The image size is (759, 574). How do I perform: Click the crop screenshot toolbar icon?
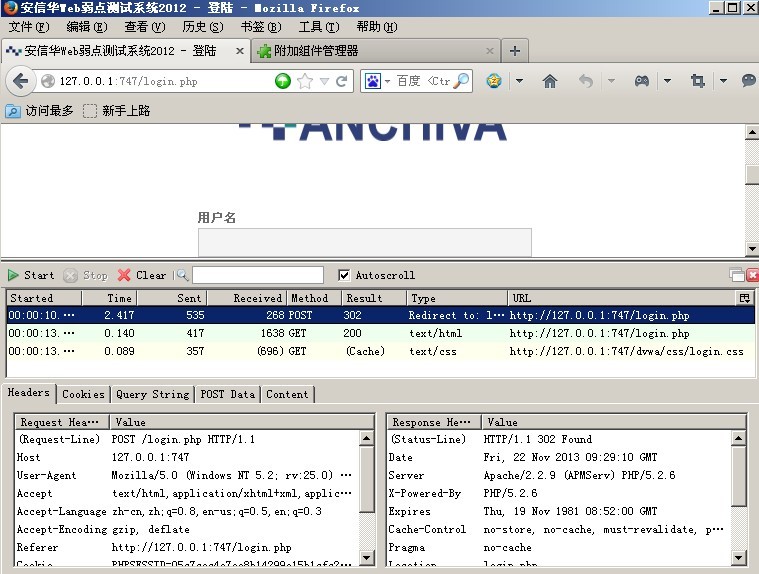698,81
